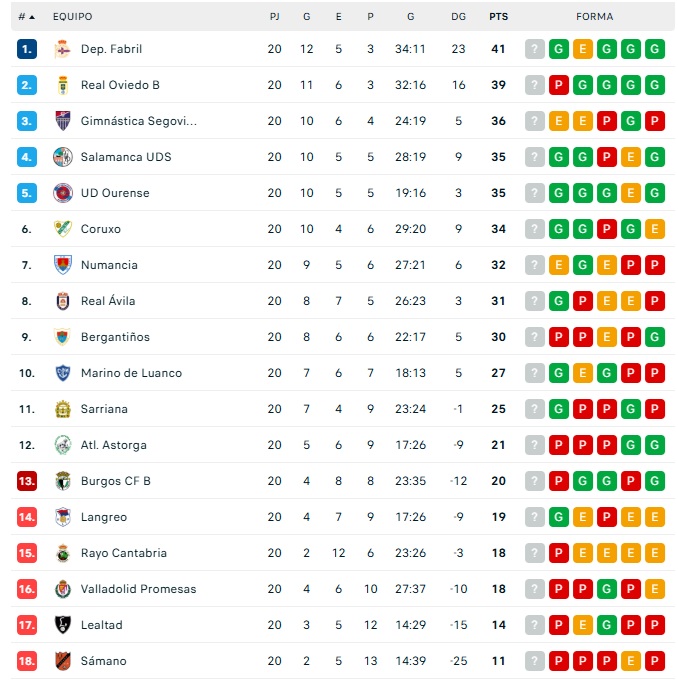The image size is (678, 686).
Task: Open the Marino de Luanco team page
Action: tap(131, 373)
